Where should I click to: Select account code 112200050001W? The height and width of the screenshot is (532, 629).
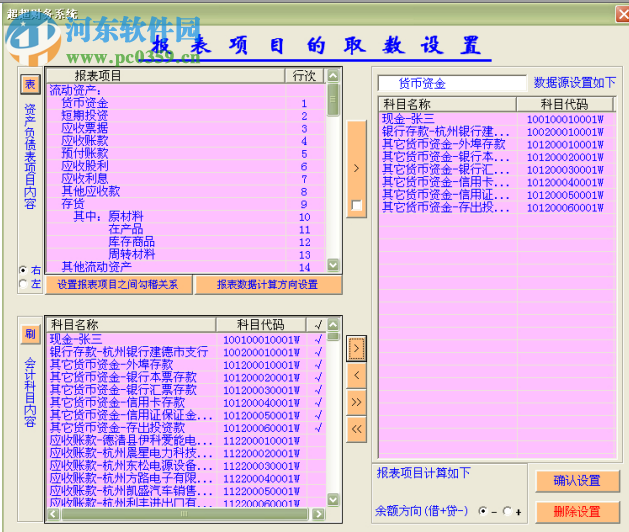point(262,491)
